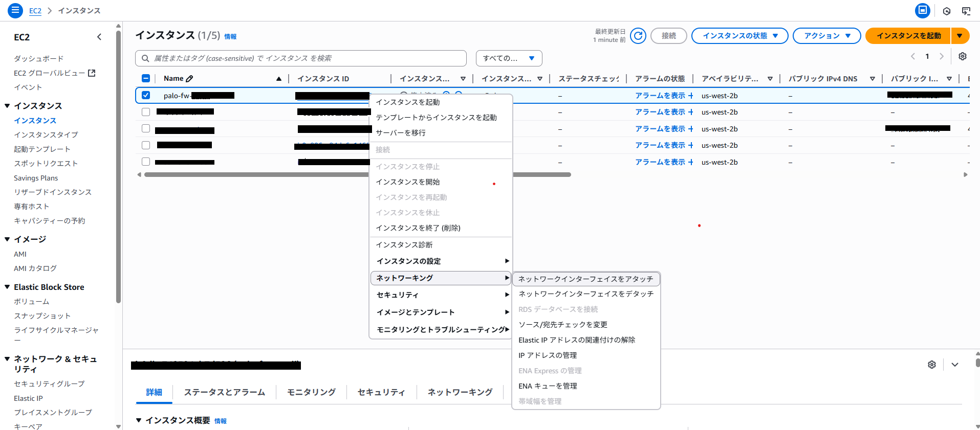The height and width of the screenshot is (430, 980).
Task: Click EC2 breadcrumb link
Action: 35,11
